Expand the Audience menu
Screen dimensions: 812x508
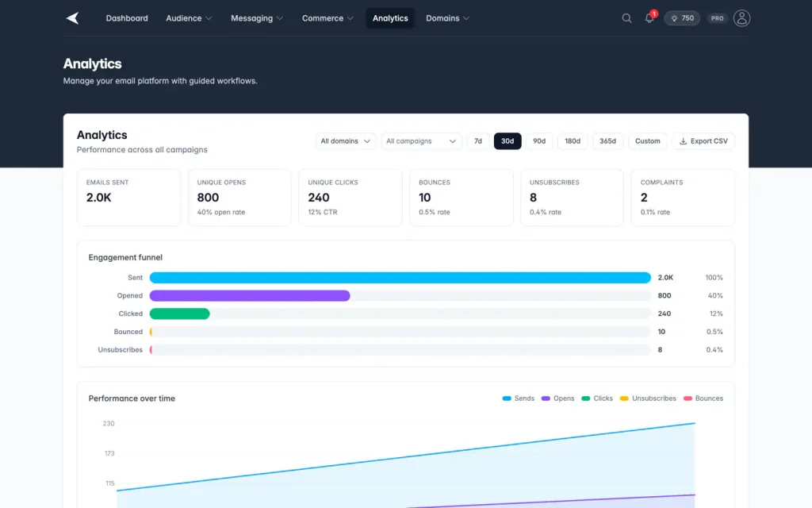pyautogui.click(x=189, y=18)
